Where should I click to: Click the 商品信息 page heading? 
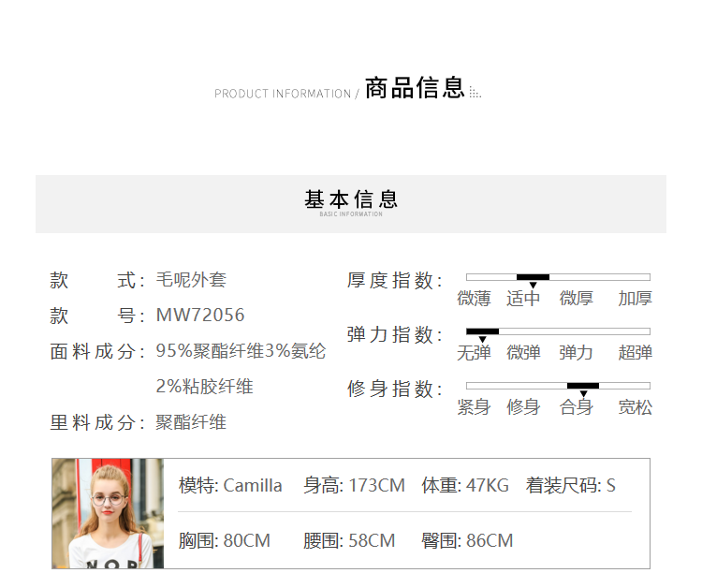click(415, 87)
